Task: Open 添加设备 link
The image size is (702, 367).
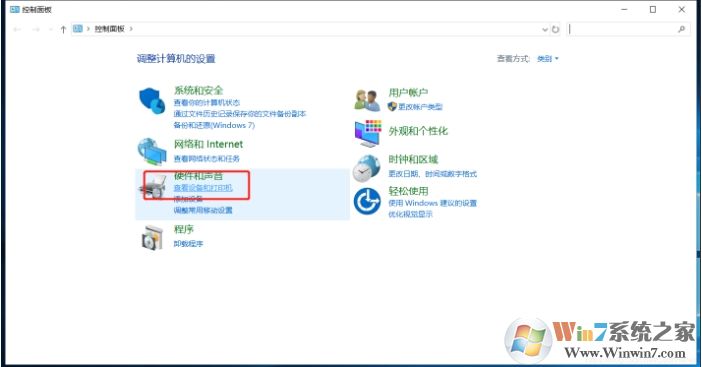Action: click(188, 199)
